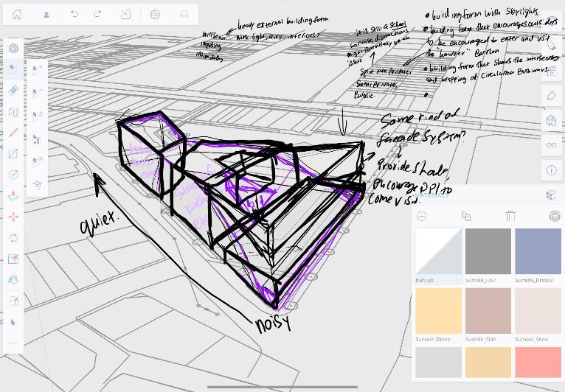The image size is (565, 392).
Task: Select the Orbit tool
Action: pyautogui.click(x=13, y=301)
